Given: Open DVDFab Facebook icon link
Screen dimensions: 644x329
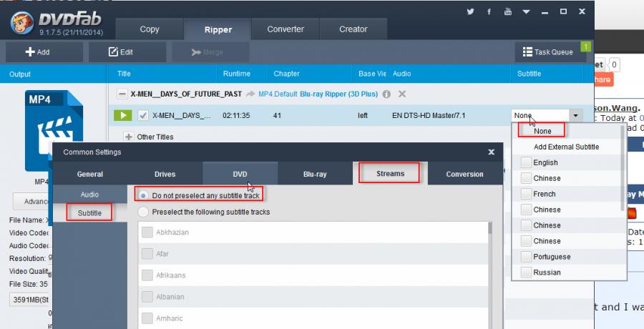Looking at the screenshot, I should (489, 11).
